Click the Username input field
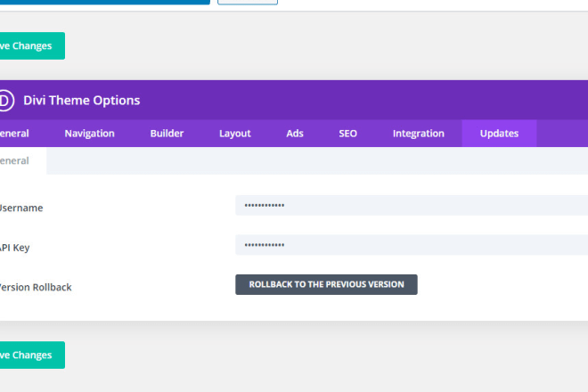 pos(412,205)
